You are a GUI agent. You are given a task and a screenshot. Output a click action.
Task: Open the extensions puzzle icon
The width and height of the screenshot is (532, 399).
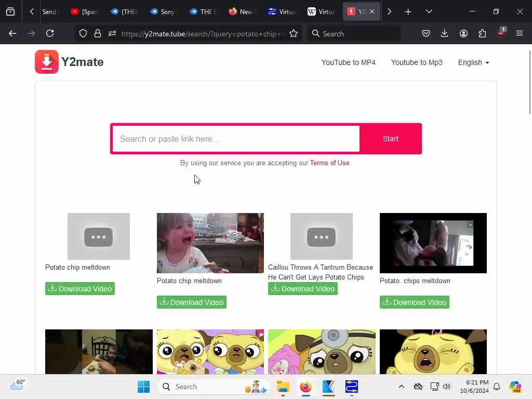[482, 33]
